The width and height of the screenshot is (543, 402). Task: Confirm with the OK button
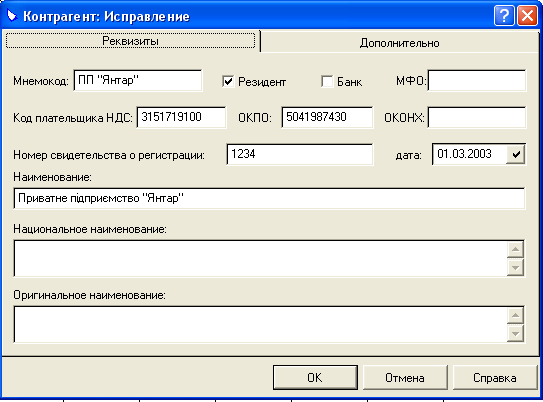315,377
